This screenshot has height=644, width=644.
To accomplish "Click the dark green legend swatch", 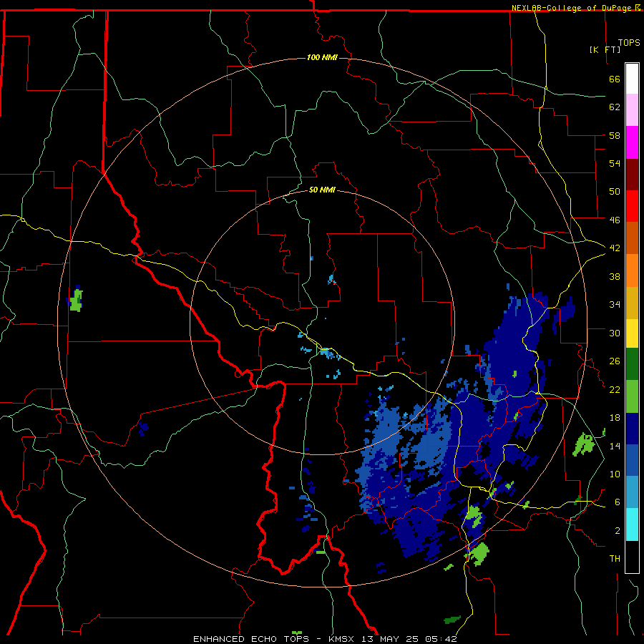I will coord(632,364).
